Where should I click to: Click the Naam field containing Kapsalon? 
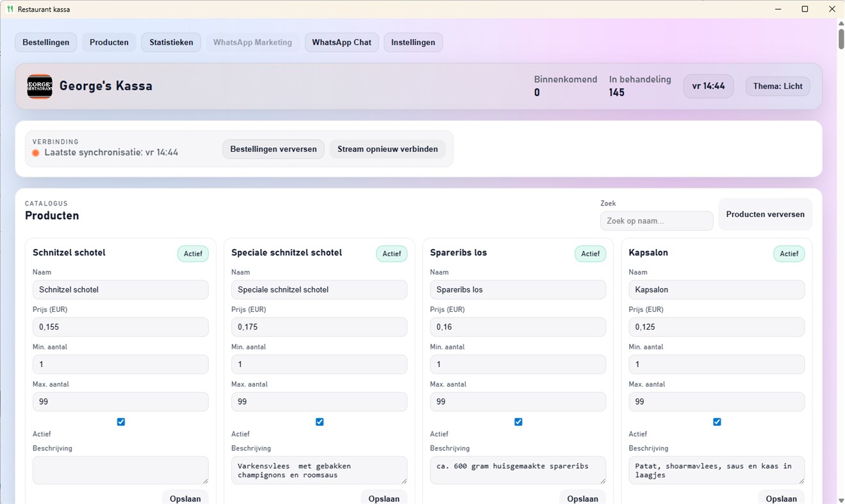[x=716, y=289]
